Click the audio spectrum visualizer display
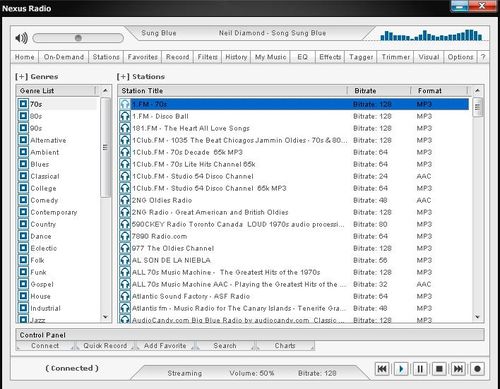 (x=431, y=35)
